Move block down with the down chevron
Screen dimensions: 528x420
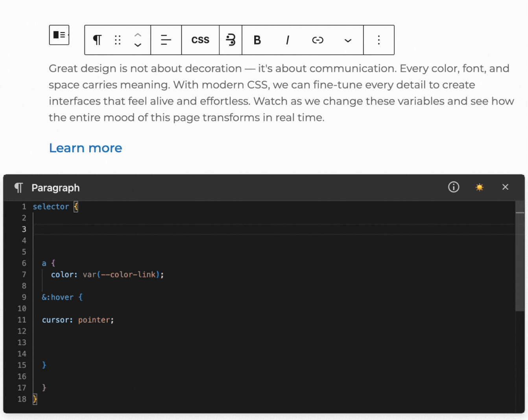coord(138,45)
